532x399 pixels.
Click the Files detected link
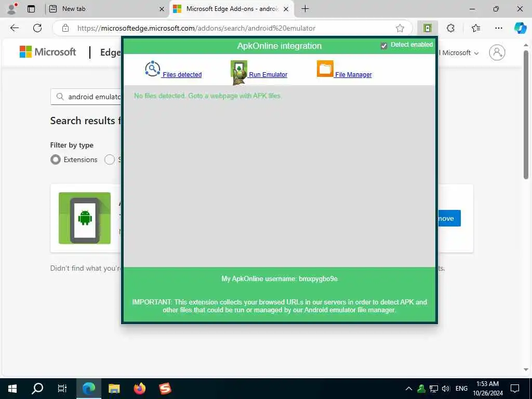click(182, 75)
